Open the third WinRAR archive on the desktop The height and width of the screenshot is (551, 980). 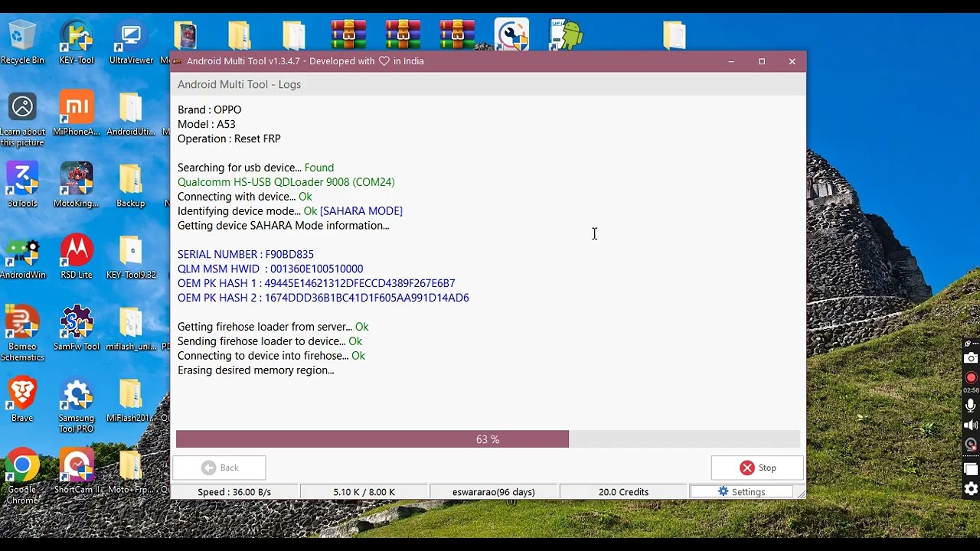click(x=457, y=34)
